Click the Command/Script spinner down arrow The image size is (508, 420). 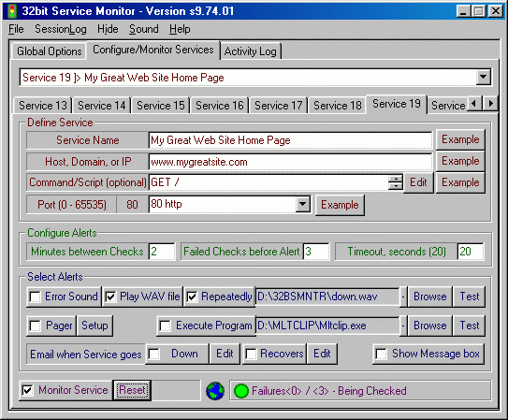click(395, 186)
